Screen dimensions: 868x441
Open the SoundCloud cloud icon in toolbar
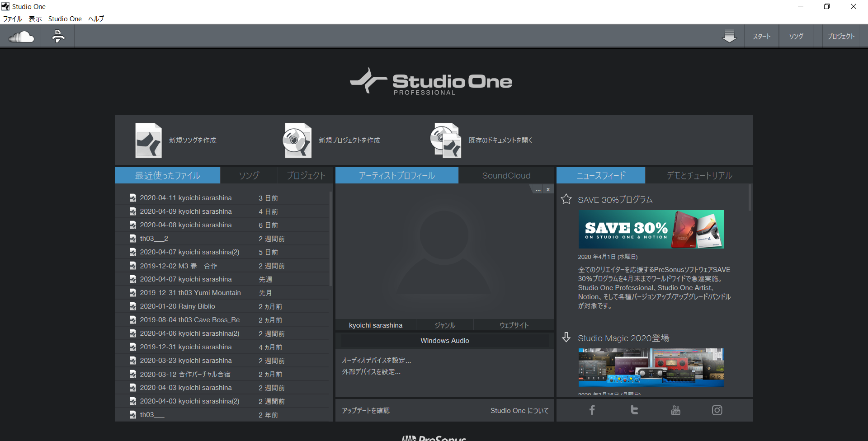click(x=21, y=36)
